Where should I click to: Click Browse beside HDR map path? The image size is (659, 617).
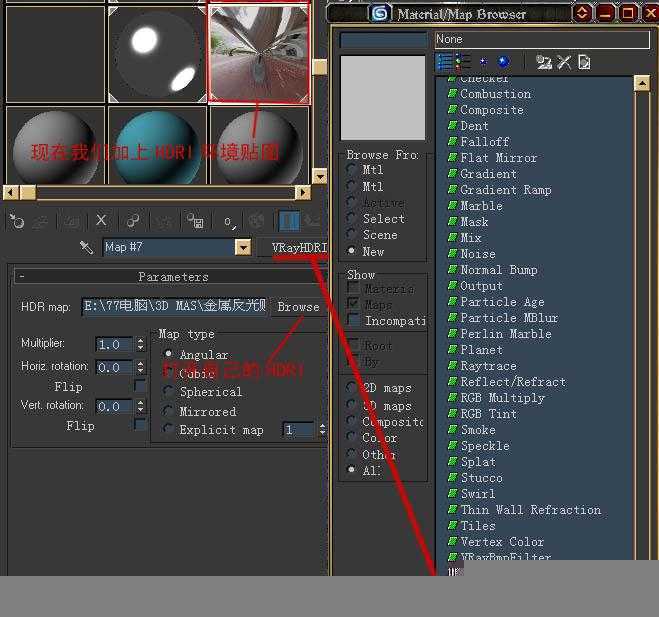[298, 307]
